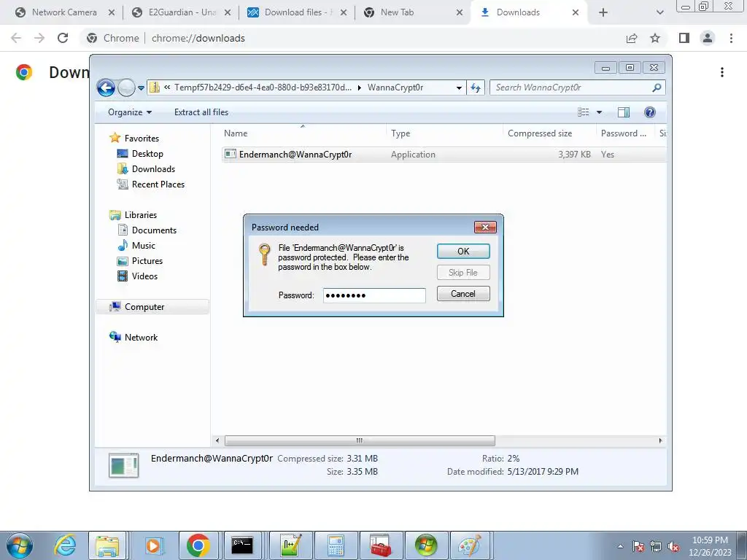This screenshot has height=560, width=747.
Task: Open the Chrome profile icon
Action: (708, 38)
